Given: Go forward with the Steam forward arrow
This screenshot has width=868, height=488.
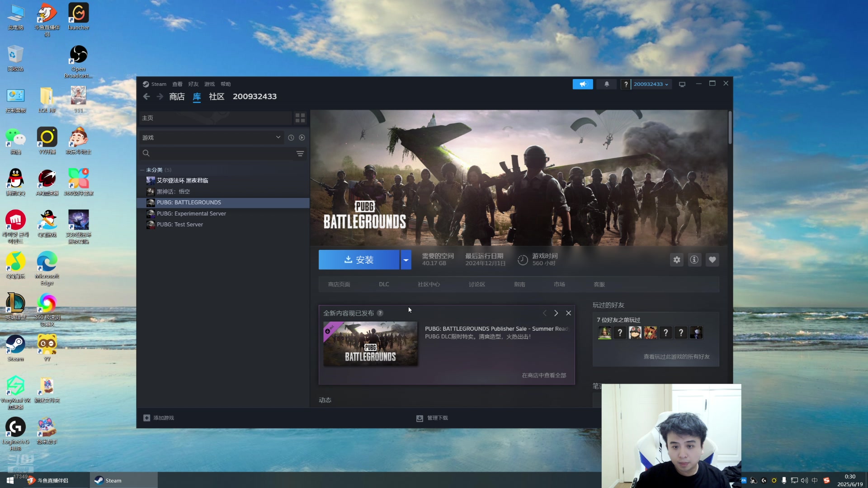Looking at the screenshot, I should coord(160,97).
